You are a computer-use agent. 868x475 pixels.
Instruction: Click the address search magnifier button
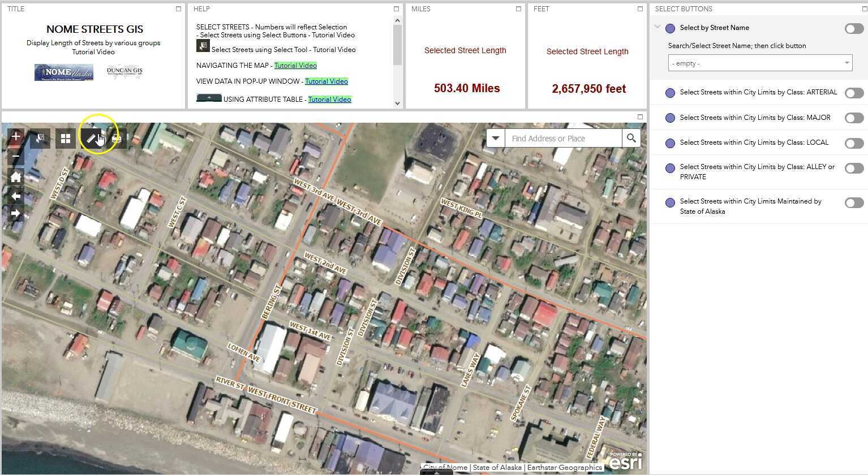[x=631, y=139]
